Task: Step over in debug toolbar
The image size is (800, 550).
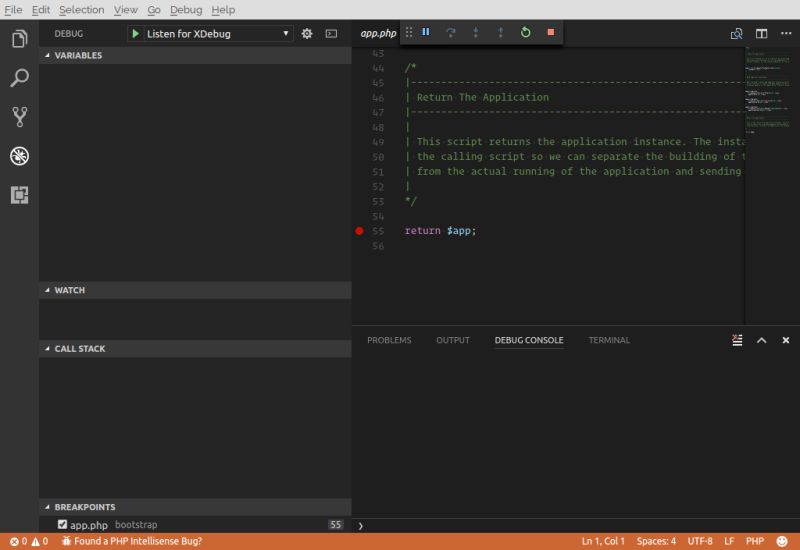Action: click(451, 32)
